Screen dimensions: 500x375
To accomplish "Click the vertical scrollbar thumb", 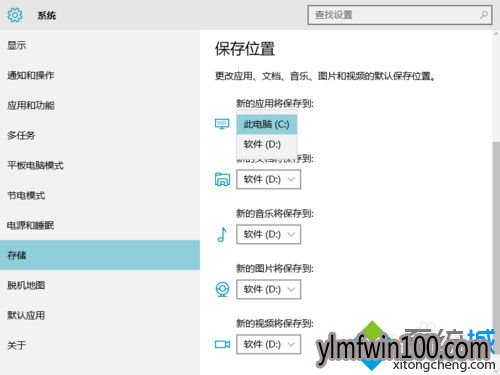I will click(x=496, y=247).
